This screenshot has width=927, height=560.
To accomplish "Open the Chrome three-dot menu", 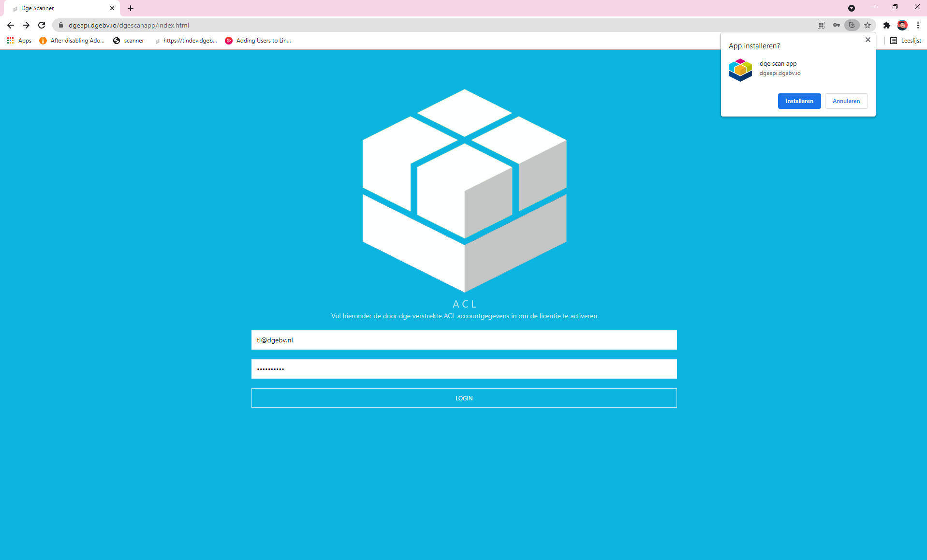I will [917, 25].
